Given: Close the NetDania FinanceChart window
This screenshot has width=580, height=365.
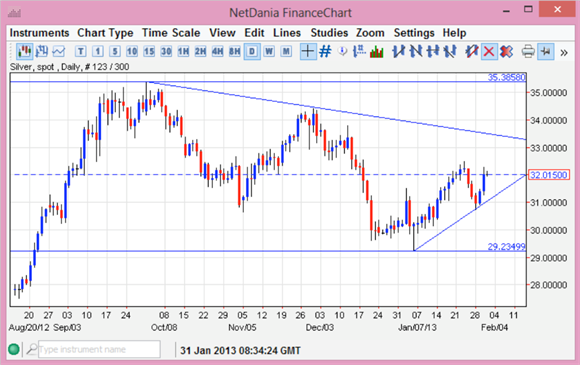Looking at the screenshot, I should tap(557, 9).
